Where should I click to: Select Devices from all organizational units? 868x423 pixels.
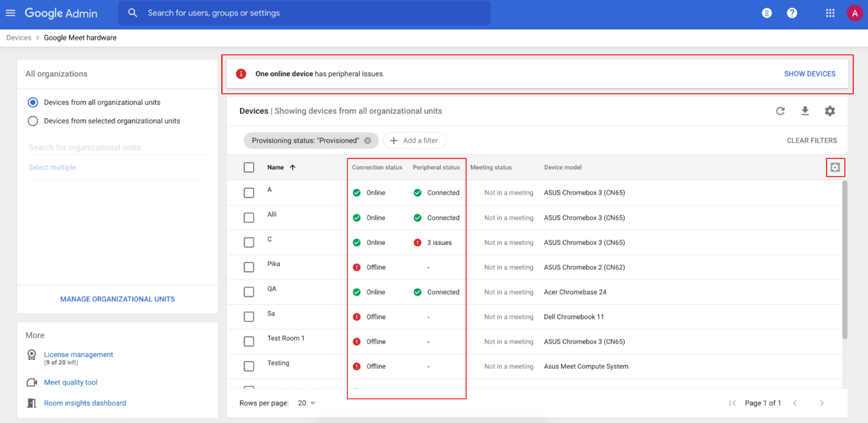(33, 102)
